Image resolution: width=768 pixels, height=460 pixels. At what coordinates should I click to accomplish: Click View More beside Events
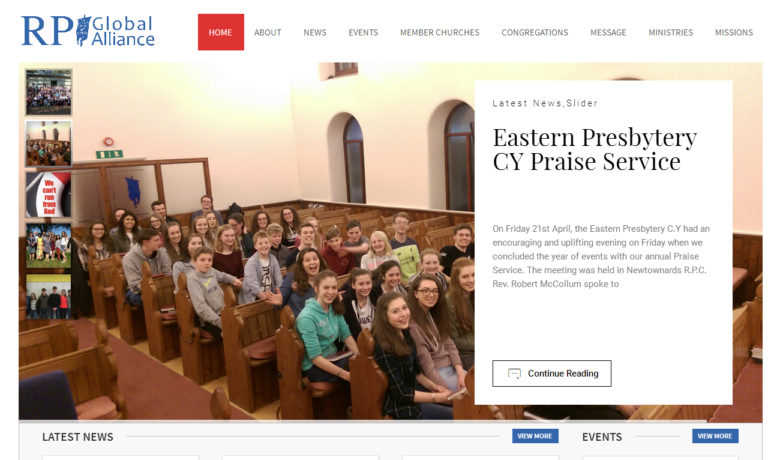point(715,436)
